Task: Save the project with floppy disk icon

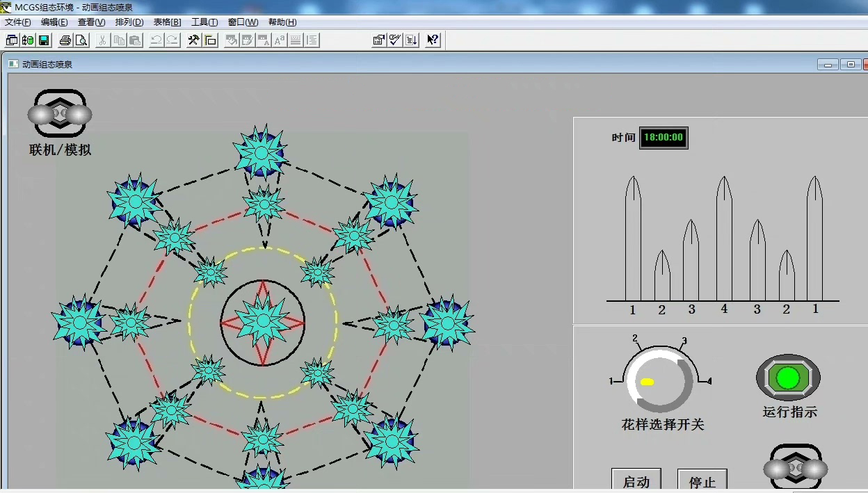Action: tap(44, 40)
